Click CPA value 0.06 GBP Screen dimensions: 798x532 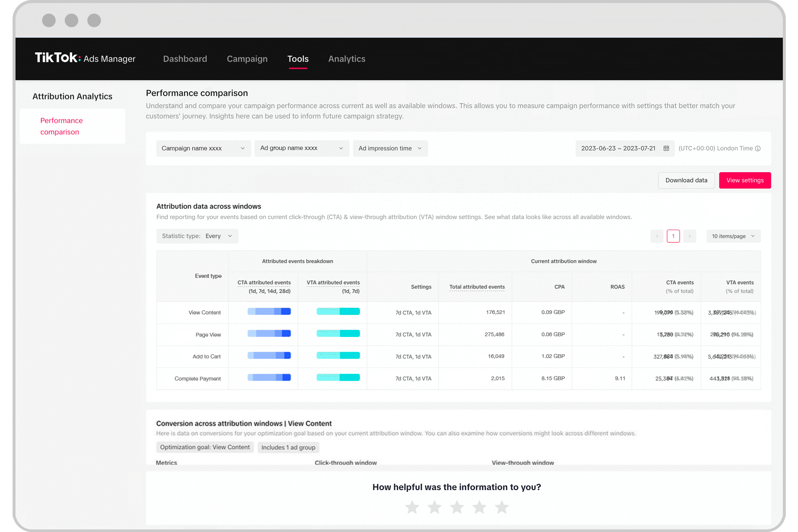pos(553,334)
